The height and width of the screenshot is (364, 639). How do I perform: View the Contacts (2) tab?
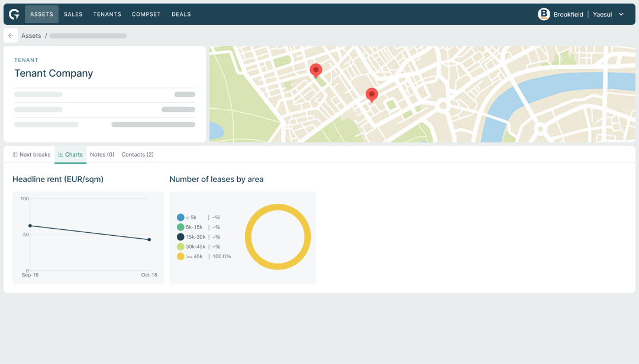(137, 155)
